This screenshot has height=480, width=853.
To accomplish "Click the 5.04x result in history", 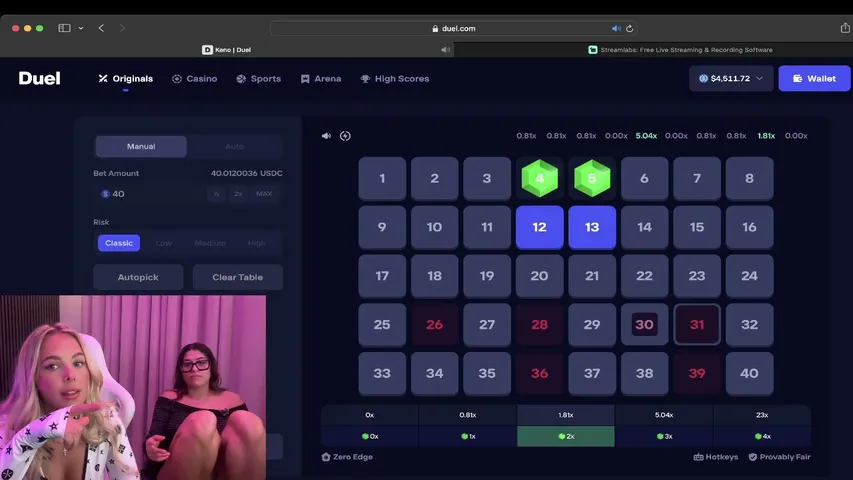I will tap(646, 136).
